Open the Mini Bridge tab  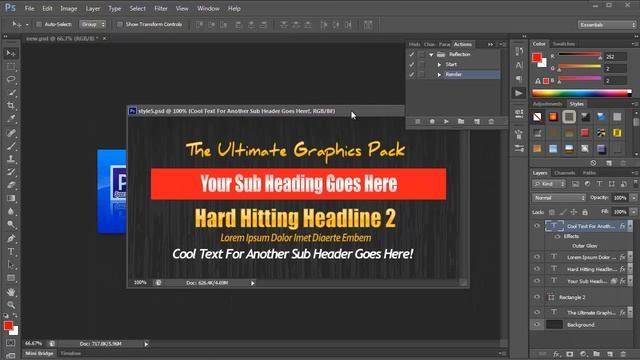pos(40,353)
